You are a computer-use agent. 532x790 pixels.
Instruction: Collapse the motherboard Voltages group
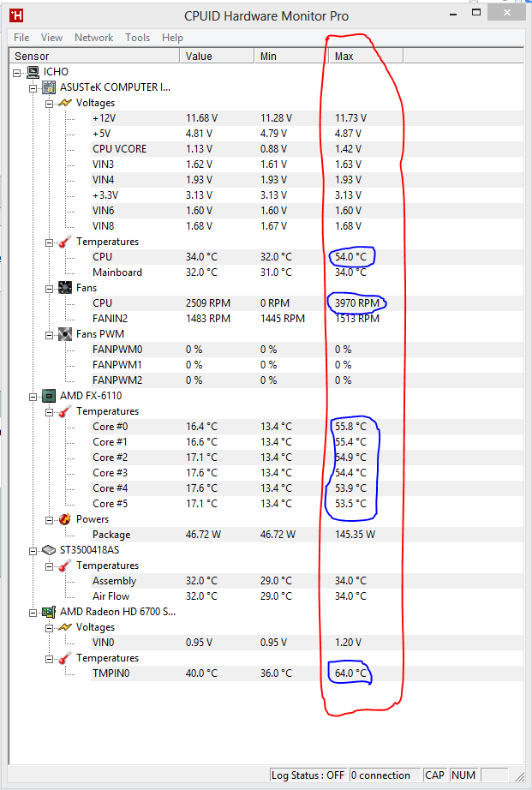point(50,104)
